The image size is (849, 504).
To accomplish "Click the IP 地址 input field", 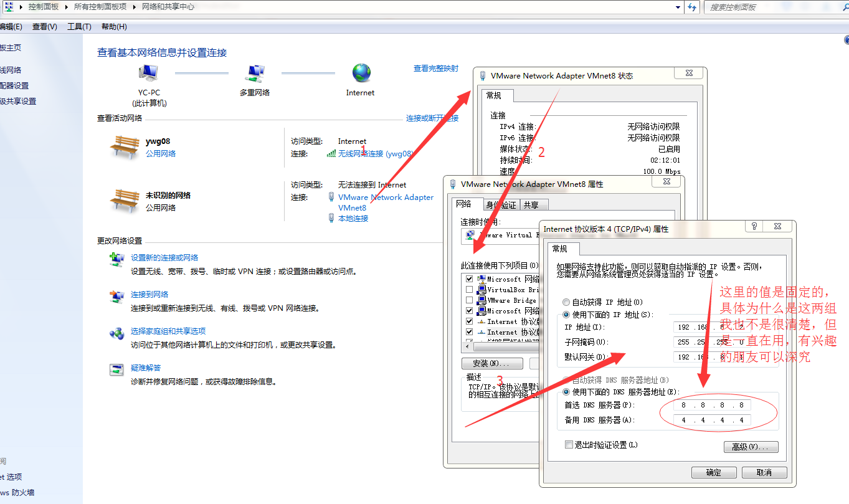I will click(712, 327).
